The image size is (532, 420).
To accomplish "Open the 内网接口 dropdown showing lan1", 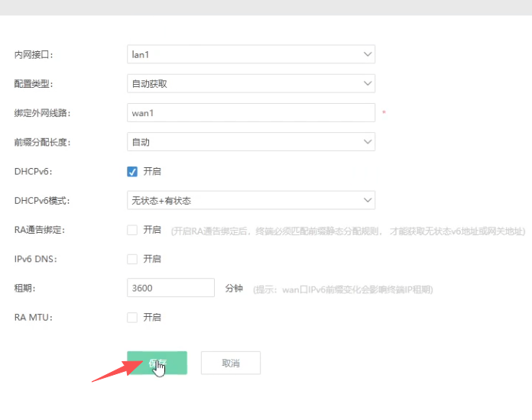I will tap(251, 54).
